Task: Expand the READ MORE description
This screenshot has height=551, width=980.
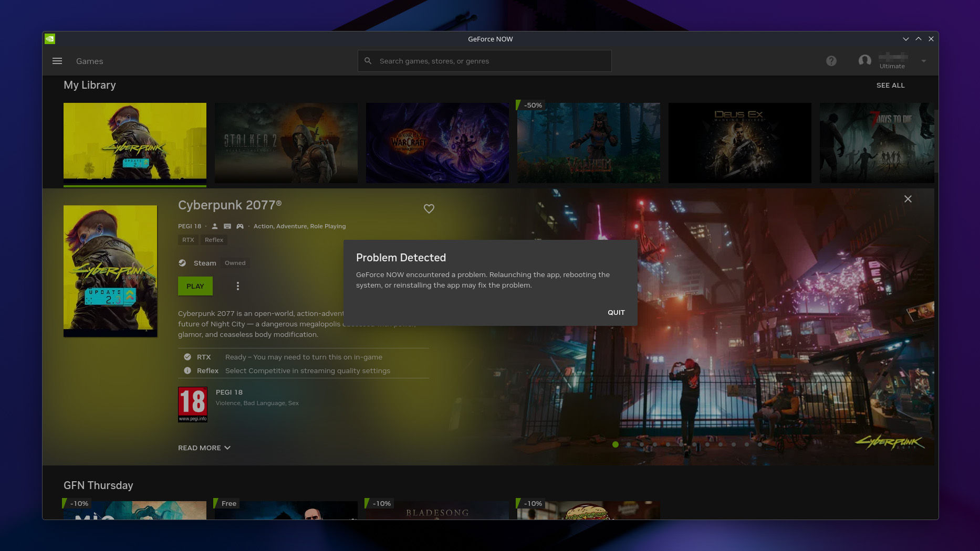Action: (x=204, y=448)
